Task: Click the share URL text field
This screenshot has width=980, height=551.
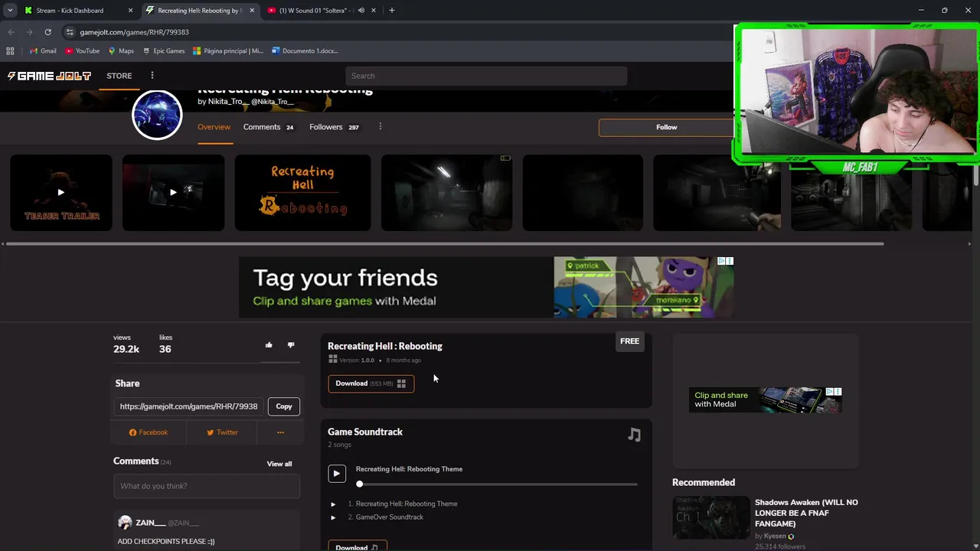Action: [x=188, y=406]
